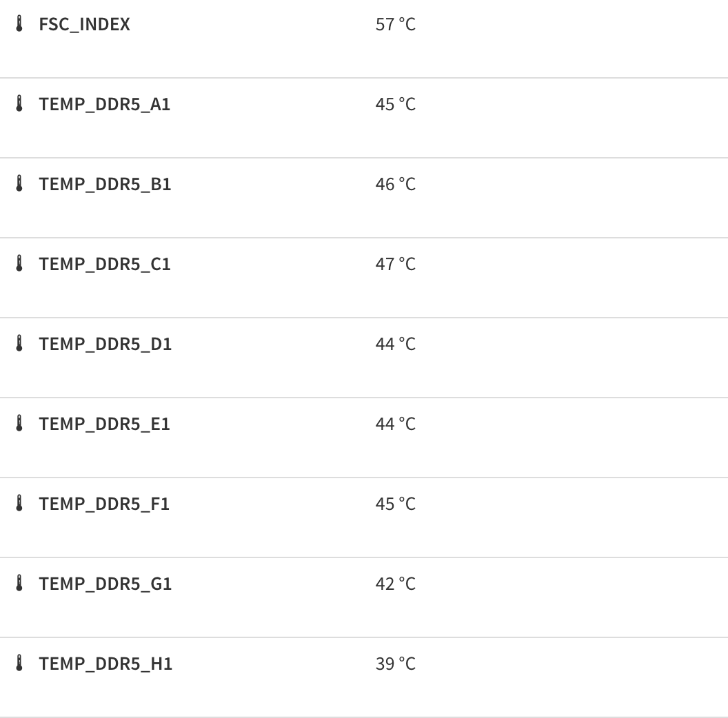728x718 pixels.
Task: Click the 39 °C reading for TEMP_DDR5_H1
Action: click(x=395, y=664)
